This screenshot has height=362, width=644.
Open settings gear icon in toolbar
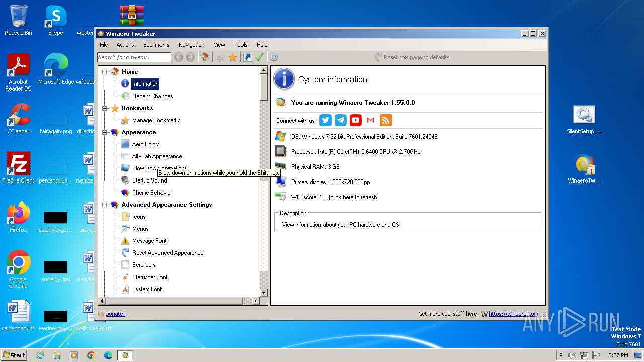pos(274,57)
